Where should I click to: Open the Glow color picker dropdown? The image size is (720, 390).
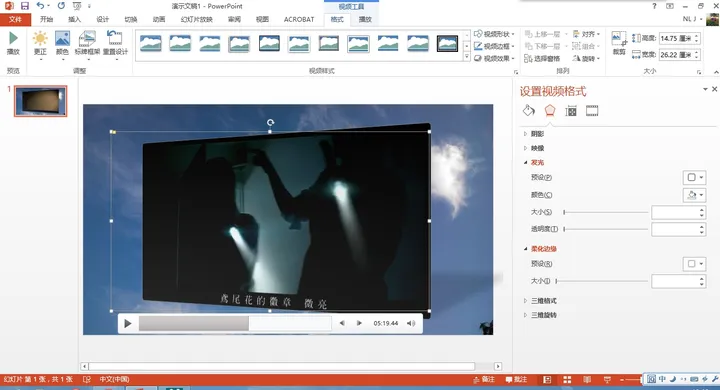click(x=694, y=195)
